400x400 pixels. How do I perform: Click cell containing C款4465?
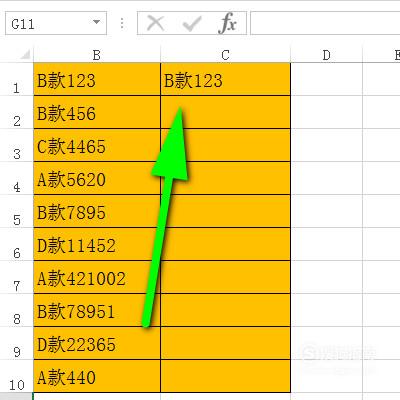(97, 145)
